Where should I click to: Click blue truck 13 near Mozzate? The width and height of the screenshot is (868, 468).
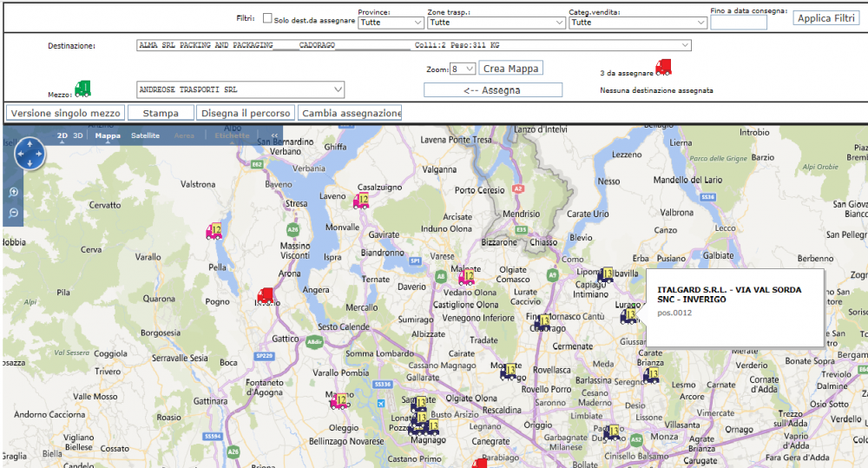509,371
